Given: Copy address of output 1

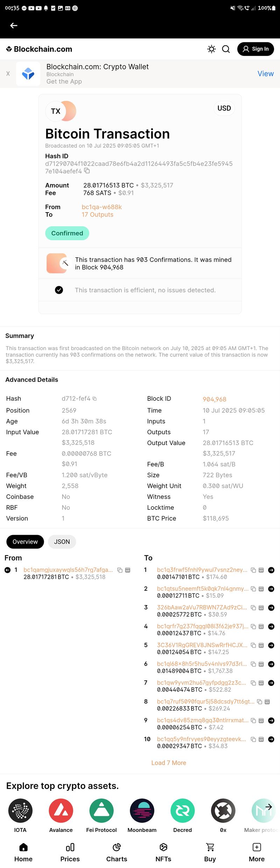Looking at the screenshot, I should (253, 570).
